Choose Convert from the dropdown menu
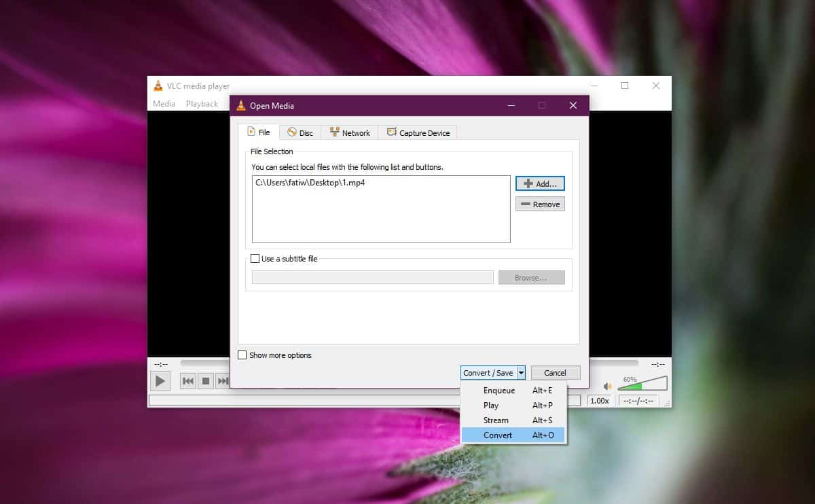This screenshot has height=504, width=815. coord(513,435)
